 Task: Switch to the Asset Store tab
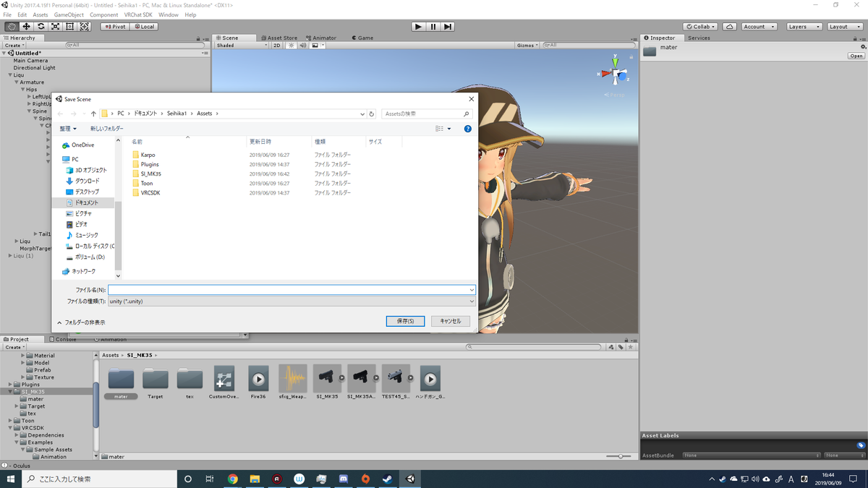pos(278,38)
